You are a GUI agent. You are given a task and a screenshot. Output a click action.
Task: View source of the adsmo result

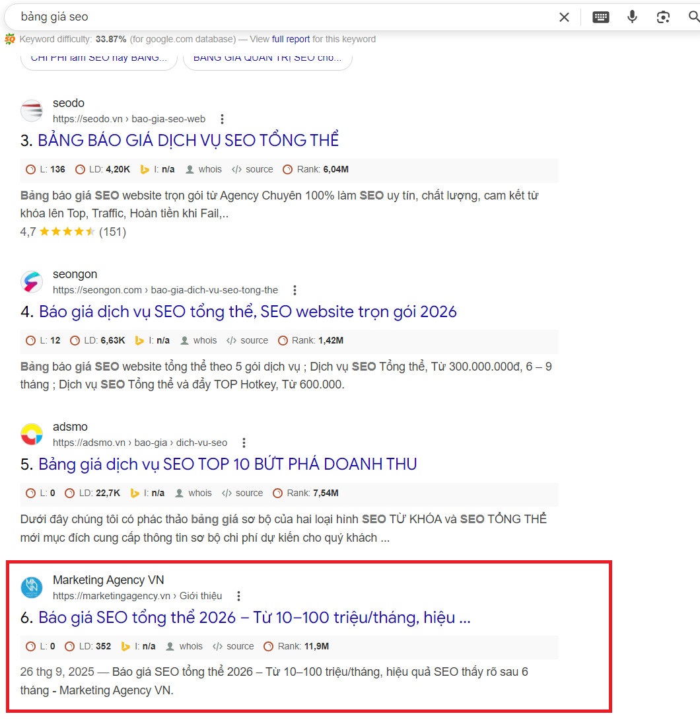tap(242, 493)
